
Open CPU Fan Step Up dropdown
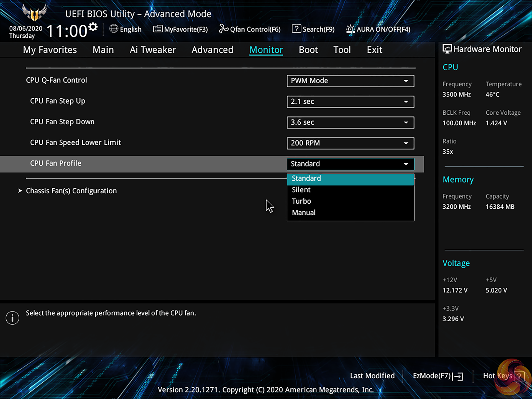(350, 102)
